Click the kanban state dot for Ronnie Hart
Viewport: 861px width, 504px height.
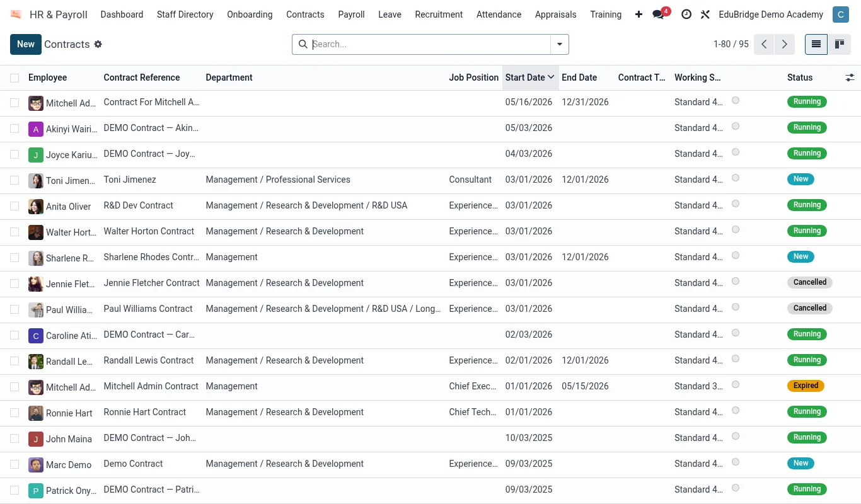click(x=736, y=410)
